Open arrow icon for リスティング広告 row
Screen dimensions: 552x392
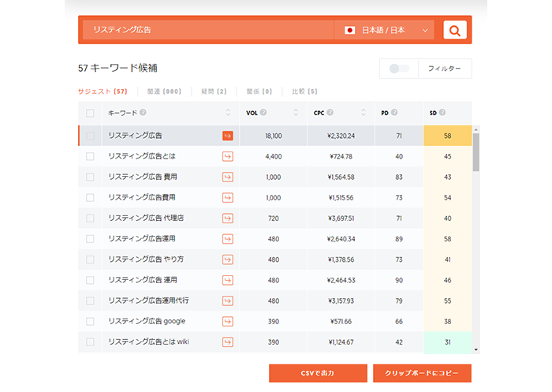tap(228, 136)
